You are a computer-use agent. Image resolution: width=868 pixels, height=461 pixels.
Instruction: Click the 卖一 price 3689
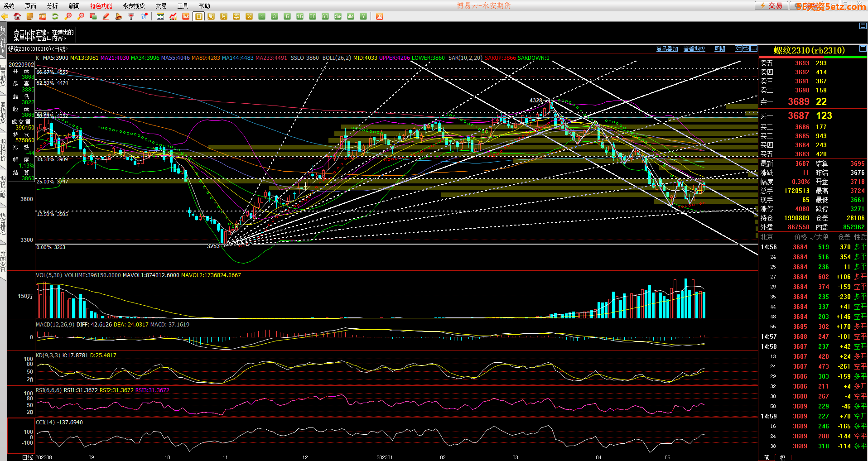click(798, 102)
